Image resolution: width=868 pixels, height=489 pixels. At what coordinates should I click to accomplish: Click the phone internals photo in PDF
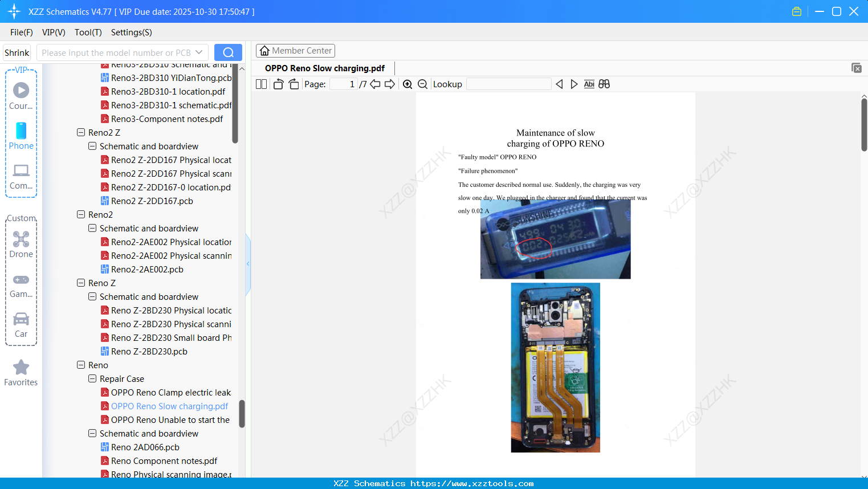pyautogui.click(x=556, y=368)
